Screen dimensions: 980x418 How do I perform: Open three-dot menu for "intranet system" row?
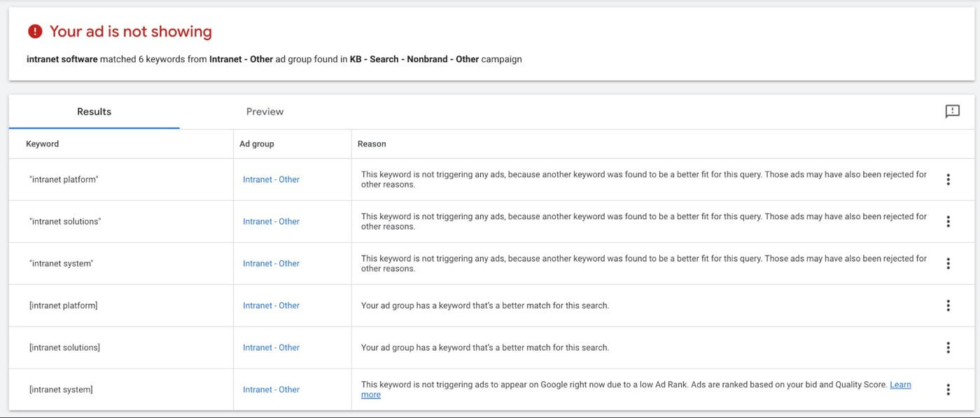948,263
